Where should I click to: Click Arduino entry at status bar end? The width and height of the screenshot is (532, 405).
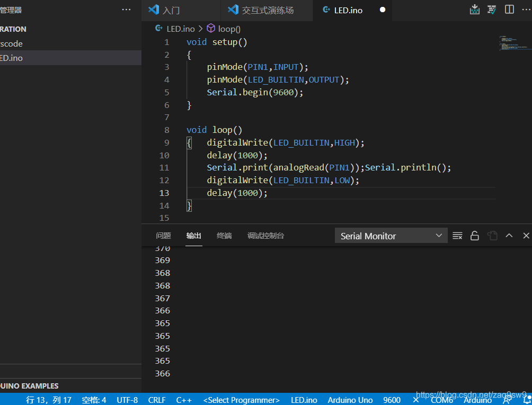[x=477, y=400]
